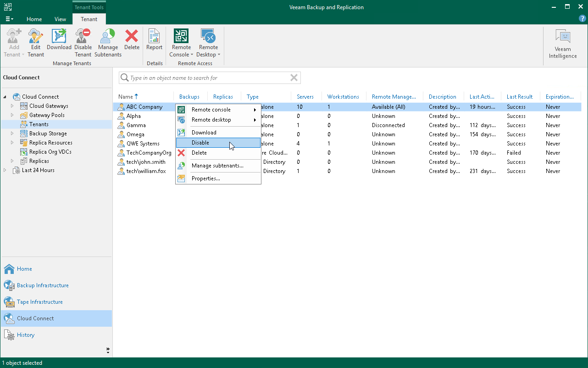Choose Disable in the context menu
The height and width of the screenshot is (368, 588).
coord(218,143)
